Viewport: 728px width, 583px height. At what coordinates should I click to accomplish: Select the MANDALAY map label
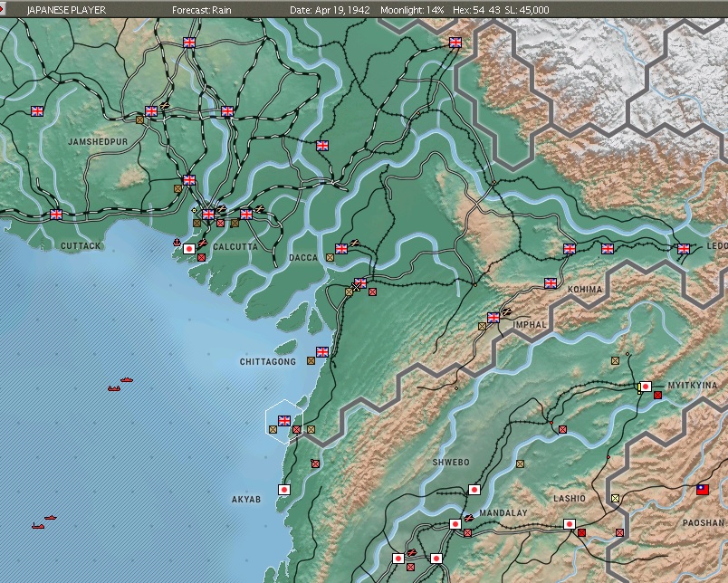click(503, 513)
